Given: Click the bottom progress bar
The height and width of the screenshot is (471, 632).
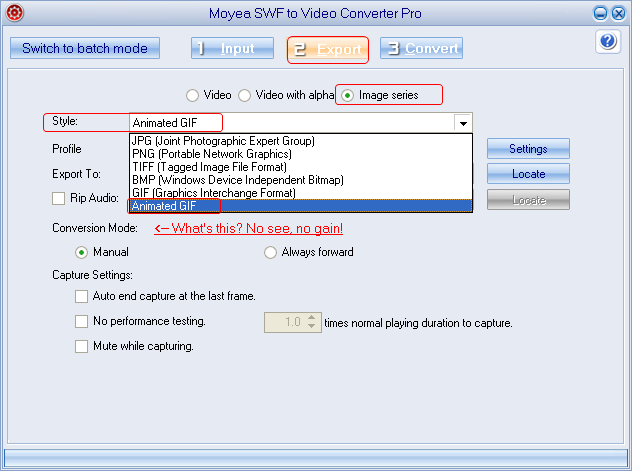Looking at the screenshot, I should [x=316, y=459].
